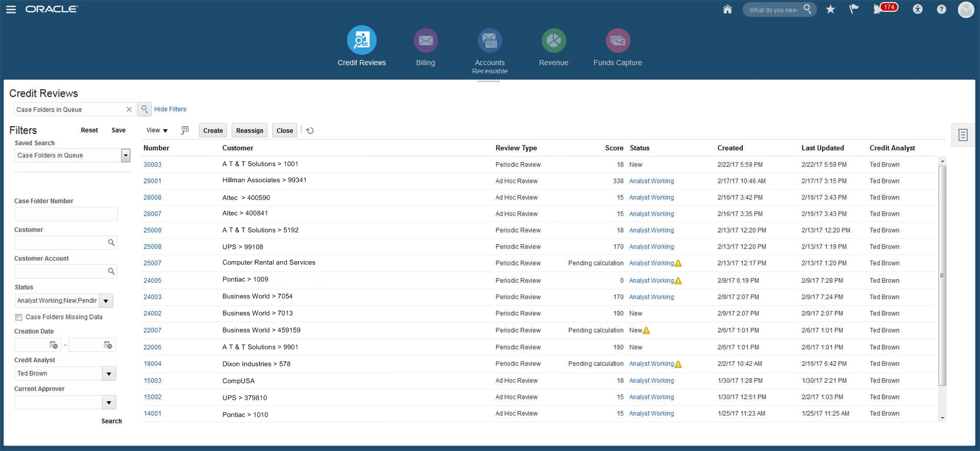
Task: Click warning icon on case 18004 status
Action: click(678, 364)
